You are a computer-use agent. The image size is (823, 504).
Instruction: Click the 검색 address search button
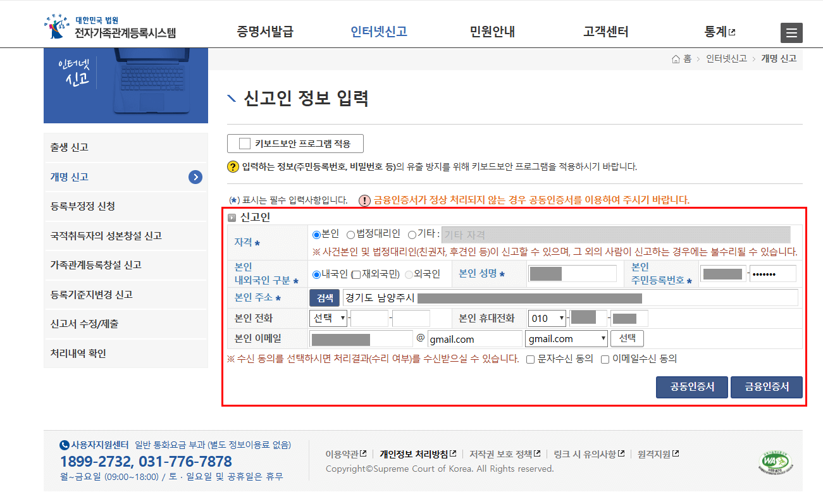(x=324, y=297)
